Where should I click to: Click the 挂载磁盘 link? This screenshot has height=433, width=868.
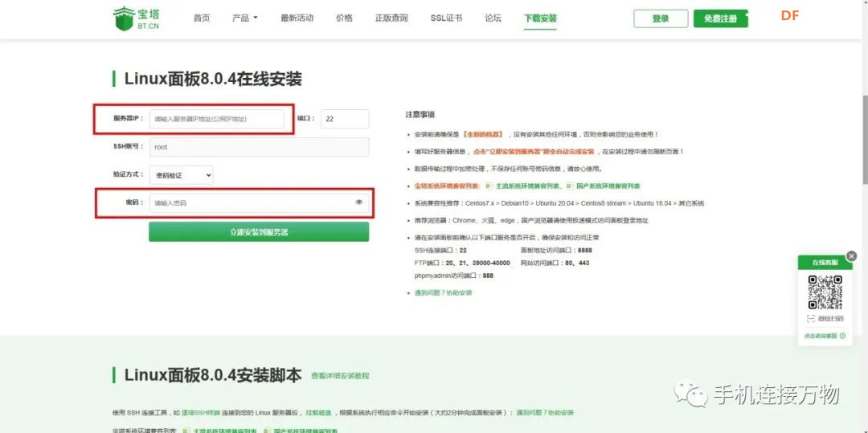tap(317, 413)
